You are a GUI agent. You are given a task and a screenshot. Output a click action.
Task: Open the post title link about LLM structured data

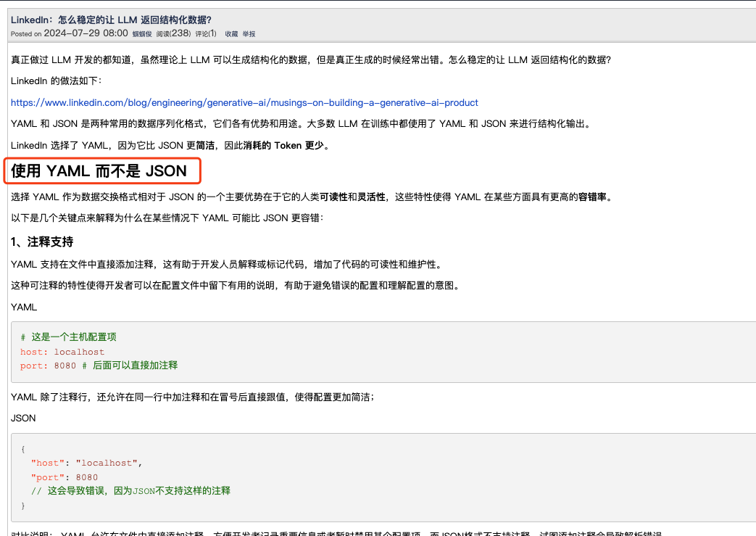pyautogui.click(x=111, y=20)
